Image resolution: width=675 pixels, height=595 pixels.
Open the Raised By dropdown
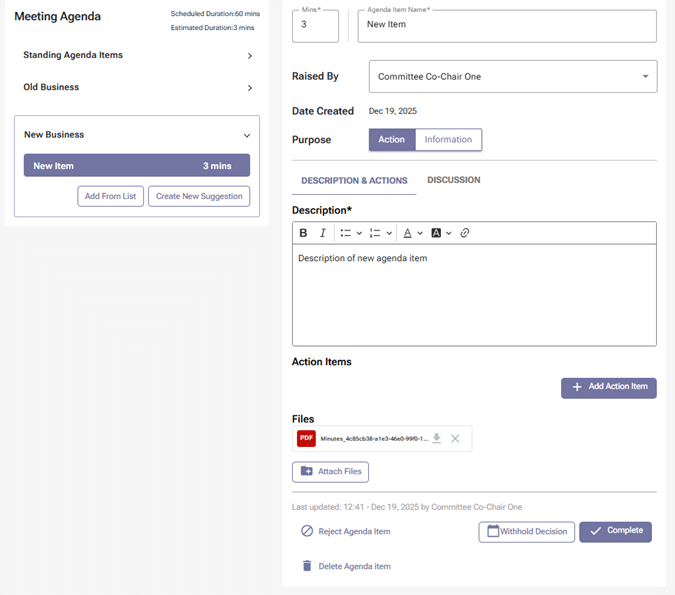click(x=513, y=77)
